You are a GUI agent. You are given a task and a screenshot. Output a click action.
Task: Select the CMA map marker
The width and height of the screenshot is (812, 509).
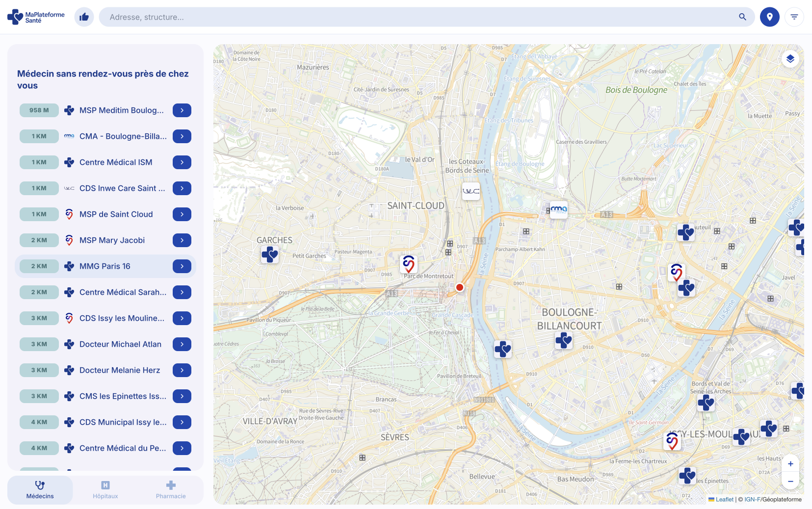click(x=559, y=209)
